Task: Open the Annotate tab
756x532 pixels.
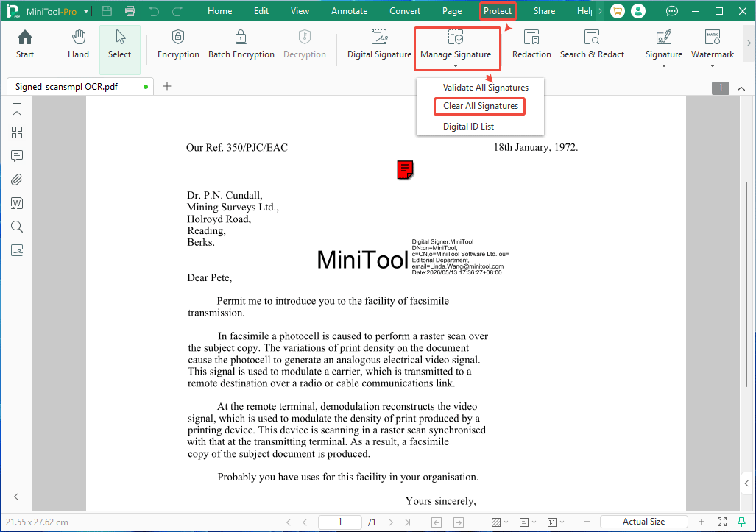Action: (349, 11)
